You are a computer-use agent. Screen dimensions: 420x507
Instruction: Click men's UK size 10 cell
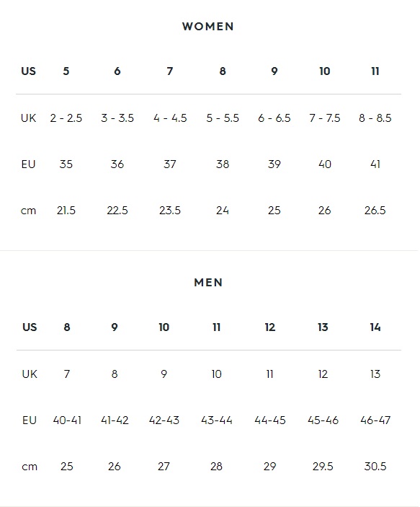point(216,374)
